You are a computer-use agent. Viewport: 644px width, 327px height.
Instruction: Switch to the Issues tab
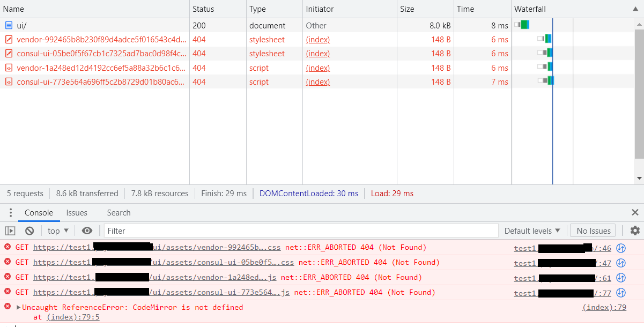coord(76,213)
